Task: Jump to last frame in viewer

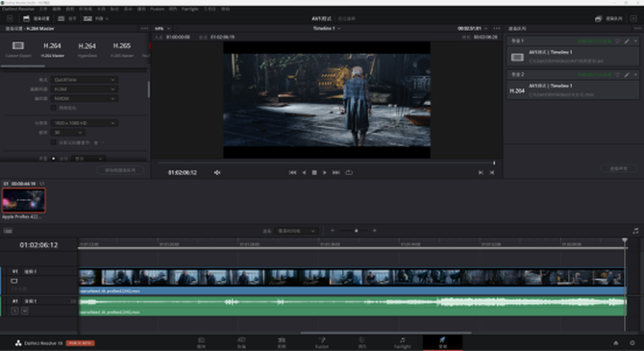Action: [x=336, y=173]
